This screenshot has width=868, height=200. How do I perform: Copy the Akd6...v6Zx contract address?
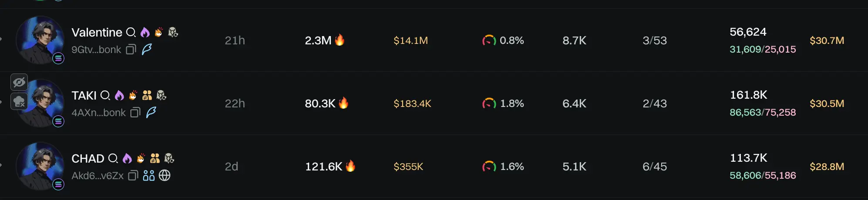133,176
